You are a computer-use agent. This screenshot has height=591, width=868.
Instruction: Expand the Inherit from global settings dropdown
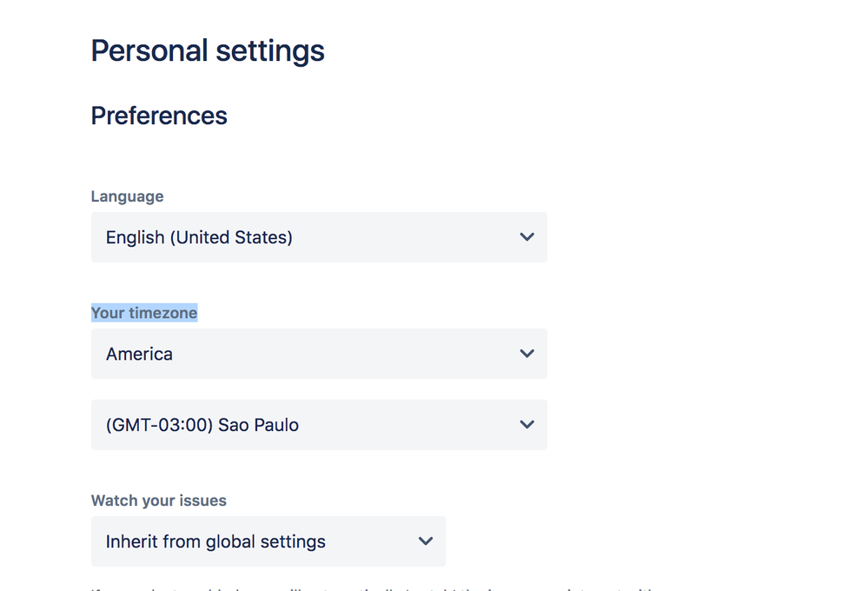point(267,541)
